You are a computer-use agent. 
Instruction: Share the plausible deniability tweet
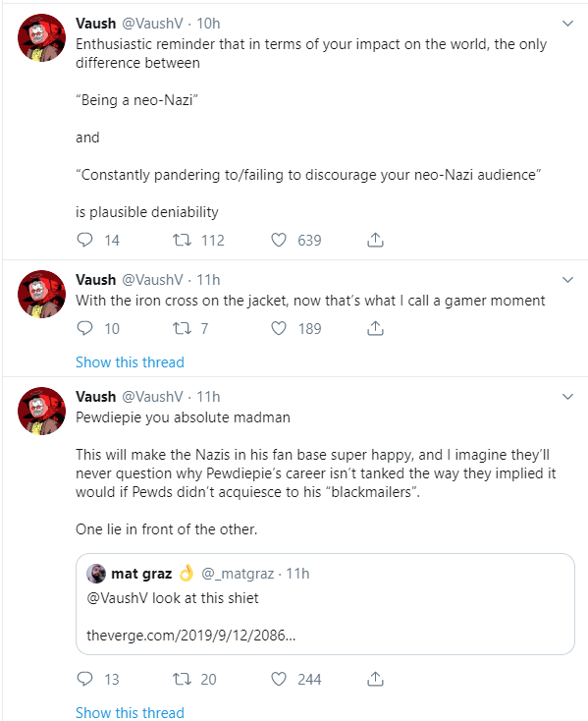(x=375, y=240)
